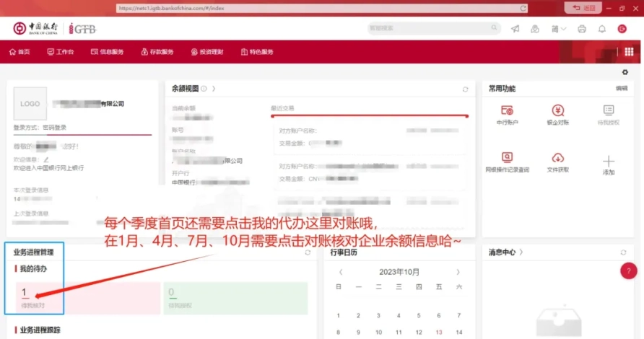Select date 11 in the calendar
The width and height of the screenshot is (644, 339).
(399, 332)
